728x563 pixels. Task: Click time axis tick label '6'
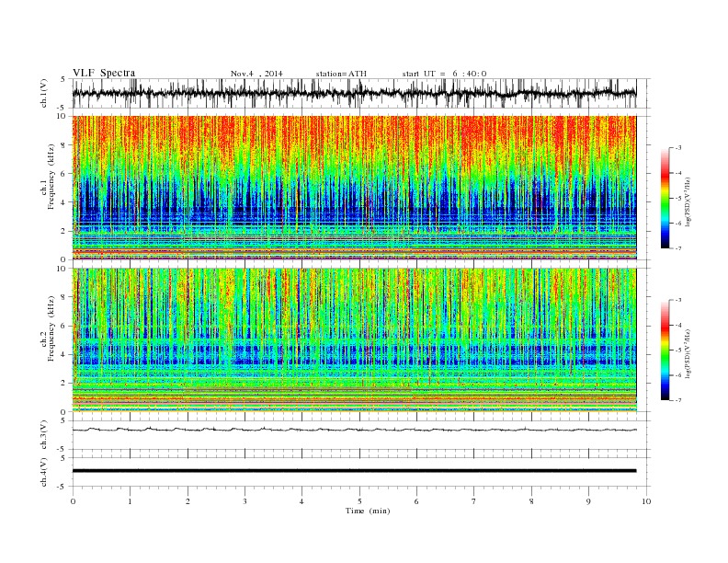click(417, 501)
